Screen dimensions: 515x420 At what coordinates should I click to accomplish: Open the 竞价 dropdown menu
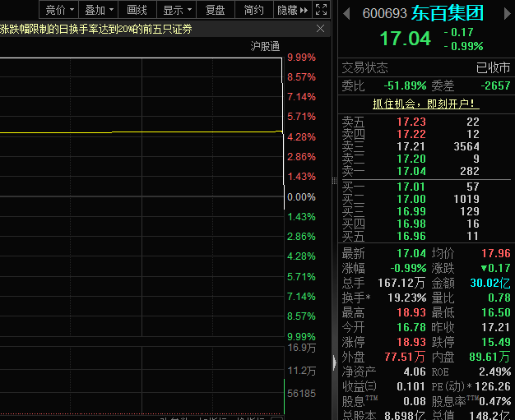pyautogui.click(x=59, y=10)
